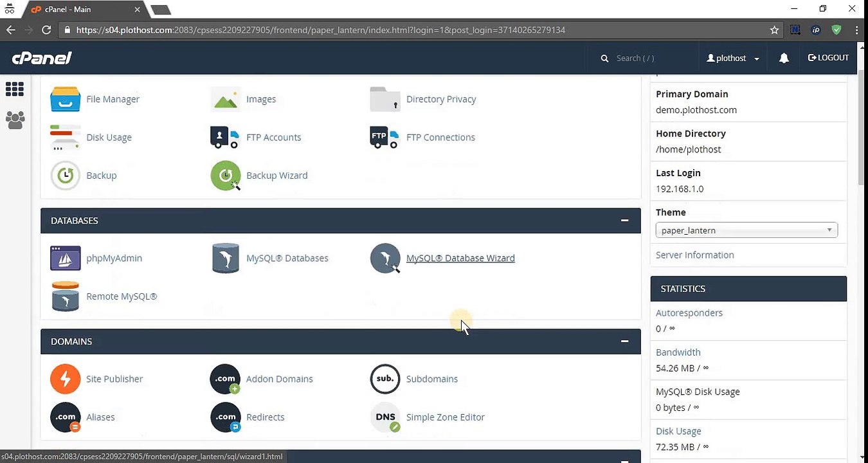Click the iP browser extension icon
Viewport: 868px width, 463px height.
tap(816, 30)
